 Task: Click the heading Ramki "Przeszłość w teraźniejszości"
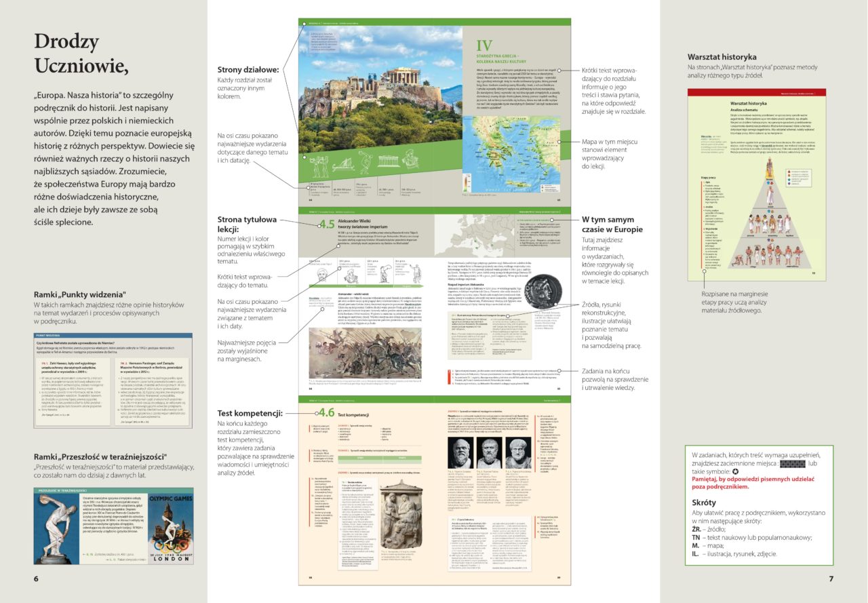[100, 456]
